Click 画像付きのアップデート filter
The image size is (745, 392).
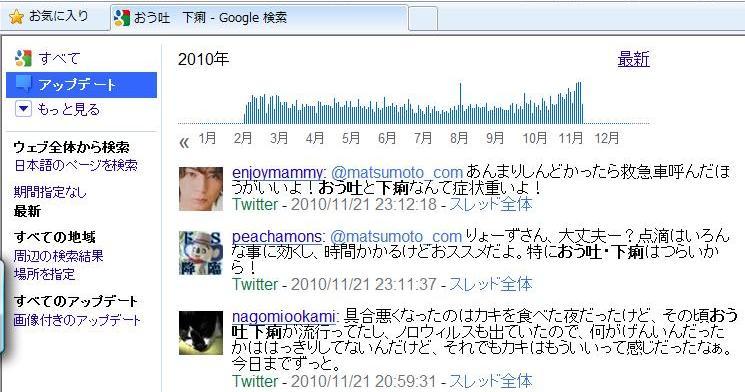[x=77, y=320]
